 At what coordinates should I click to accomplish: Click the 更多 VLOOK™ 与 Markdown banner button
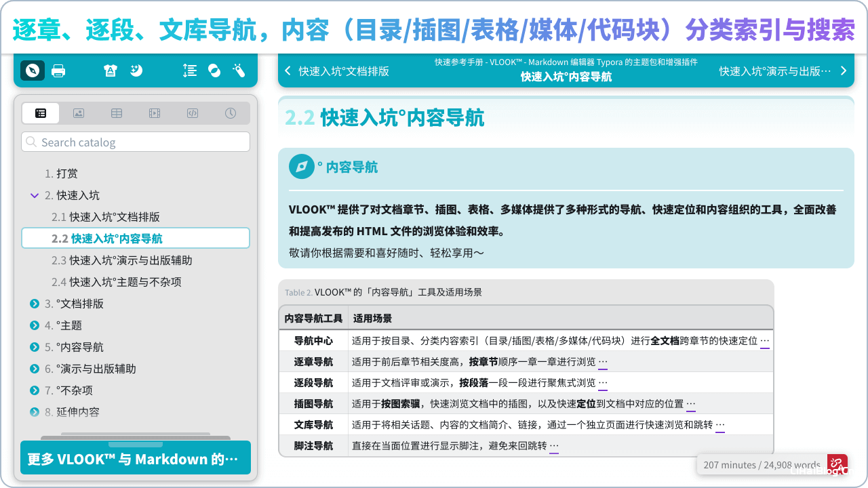(x=136, y=458)
